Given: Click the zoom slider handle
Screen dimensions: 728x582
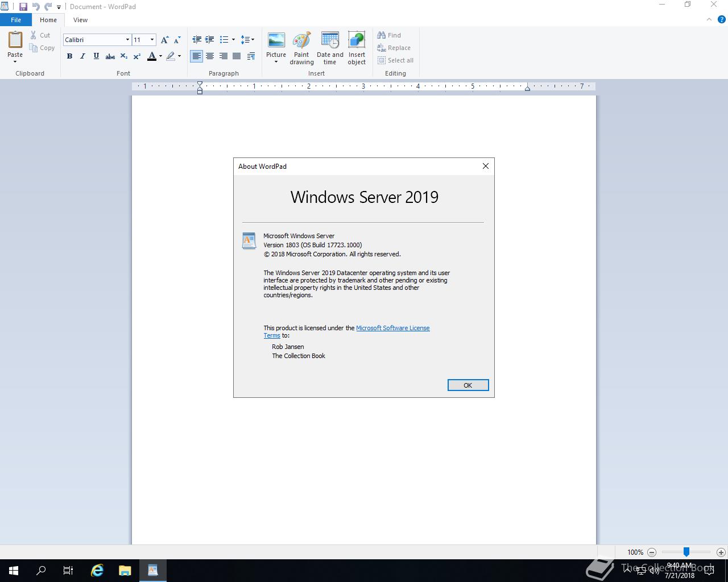Looking at the screenshot, I should click(686, 552).
